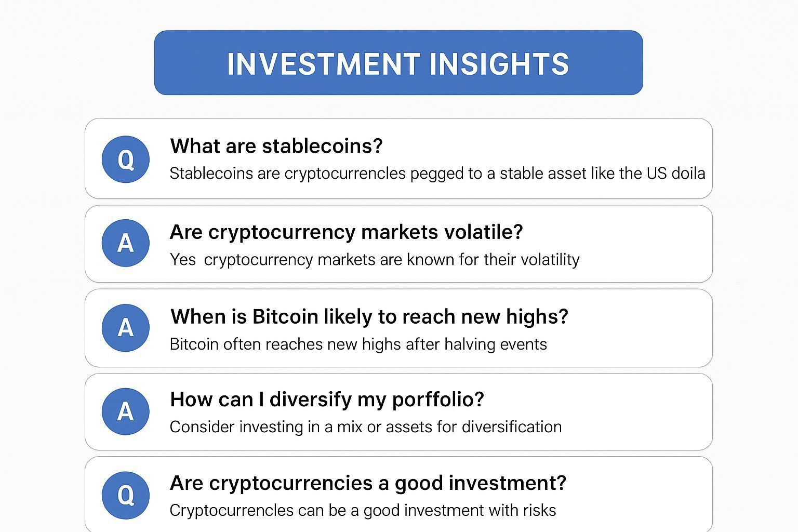Click the answer 'good investment with risks'
Screen dimensions: 798x532
[x=362, y=511]
